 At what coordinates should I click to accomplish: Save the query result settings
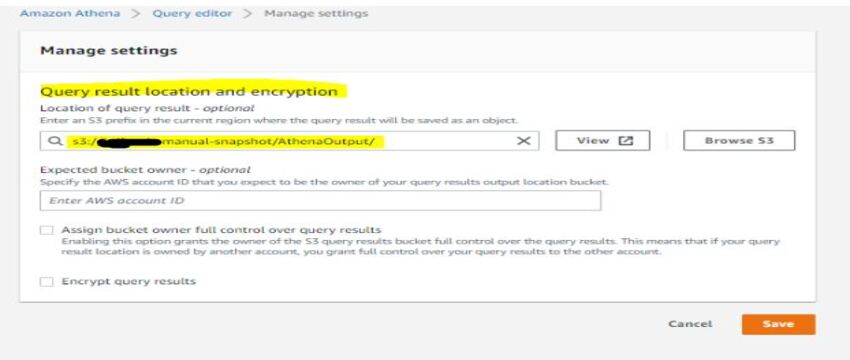(x=778, y=324)
